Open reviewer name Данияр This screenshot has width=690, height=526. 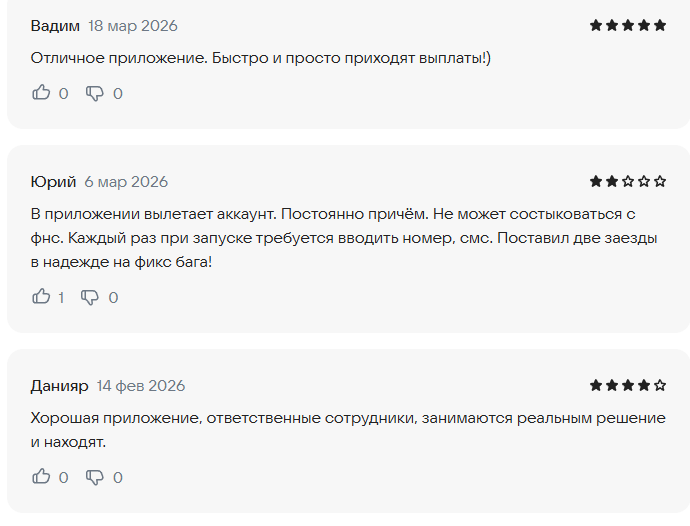coord(59,385)
